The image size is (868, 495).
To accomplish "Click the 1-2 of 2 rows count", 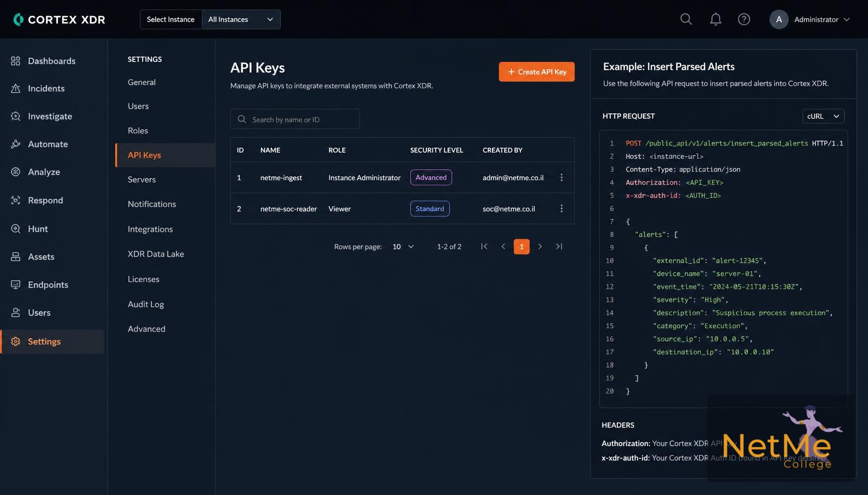I will coord(449,246).
